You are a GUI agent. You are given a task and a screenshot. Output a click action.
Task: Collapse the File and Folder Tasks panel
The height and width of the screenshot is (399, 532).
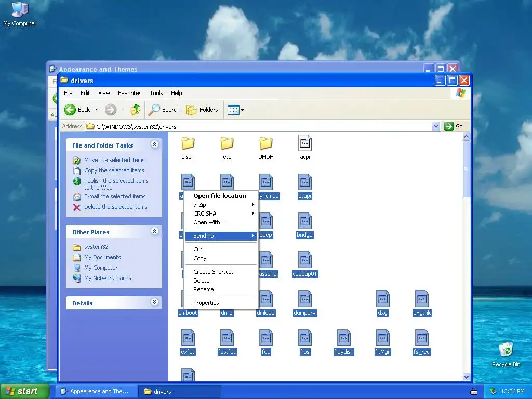154,144
